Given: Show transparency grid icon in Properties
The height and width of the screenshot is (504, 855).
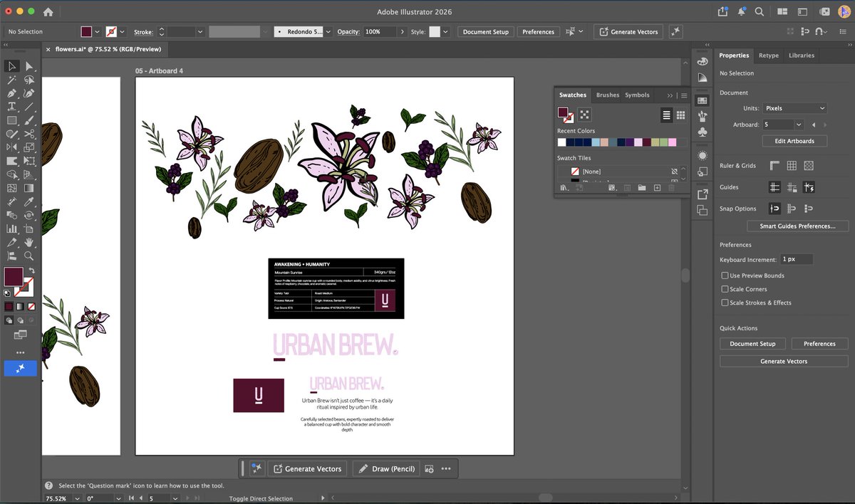Looking at the screenshot, I should 809,166.
